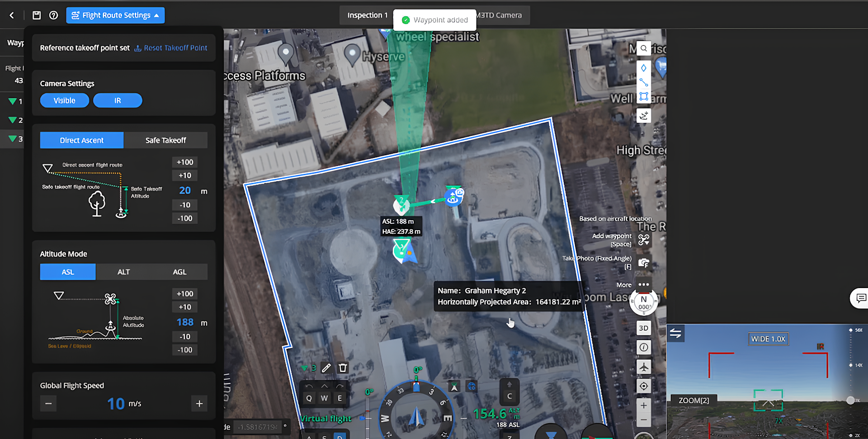This screenshot has height=439, width=868.
Task: Select the line annotation tool on map
Action: (644, 82)
